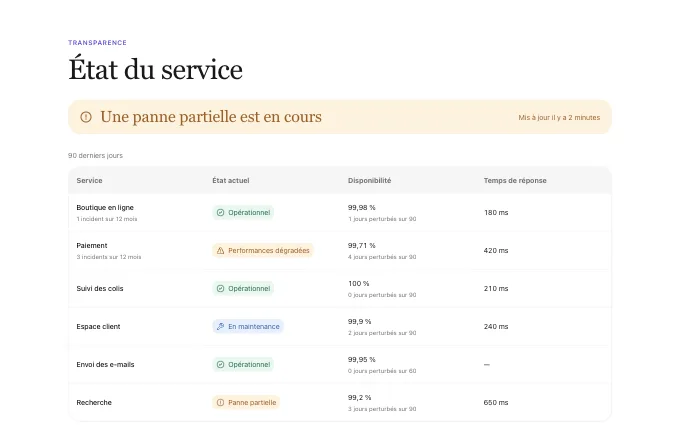The height and width of the screenshot is (425, 680).
Task: Click the '1 incident sur 12 mois' note
Action: [107, 219]
